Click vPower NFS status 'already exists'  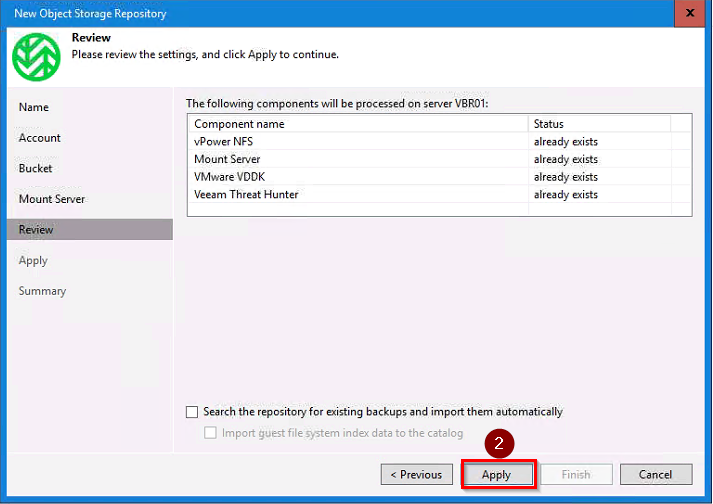[x=566, y=142]
